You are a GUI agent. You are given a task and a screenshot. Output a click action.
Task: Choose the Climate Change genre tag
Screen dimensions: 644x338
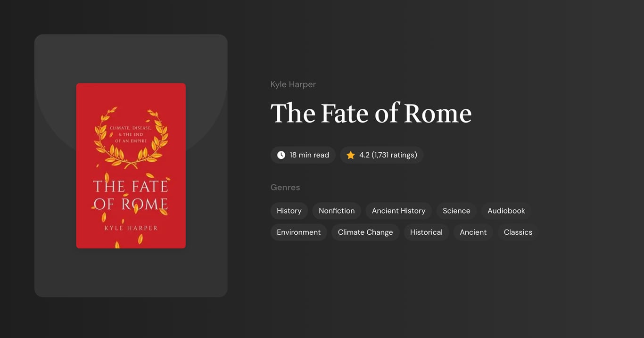click(365, 232)
